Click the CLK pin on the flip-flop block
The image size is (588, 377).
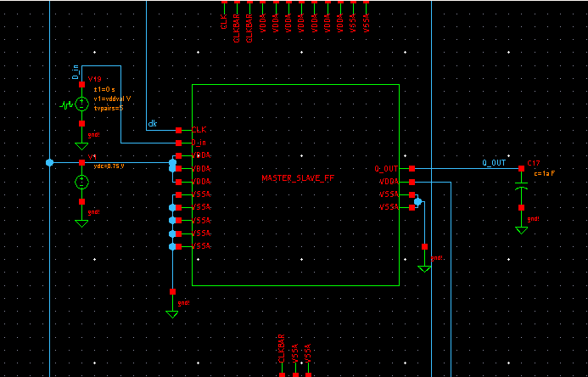(178, 130)
